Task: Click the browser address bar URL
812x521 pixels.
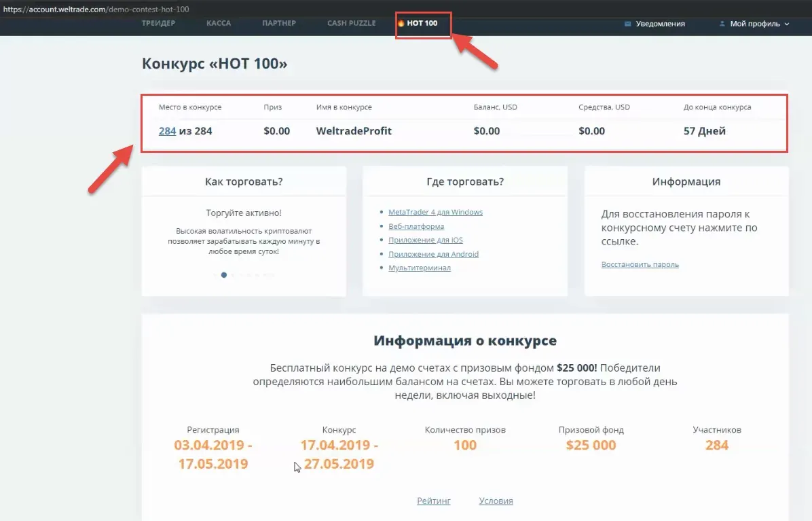Action: coord(96,9)
